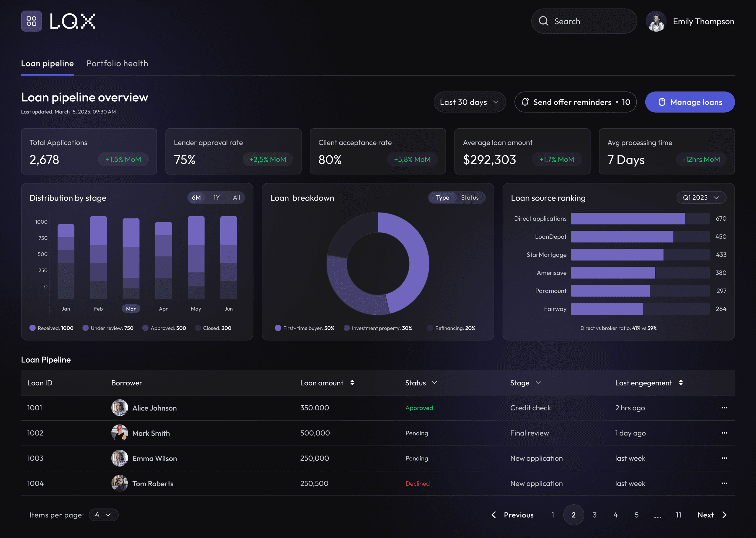Select the 1Y range toggle
756x538 pixels.
coord(216,197)
